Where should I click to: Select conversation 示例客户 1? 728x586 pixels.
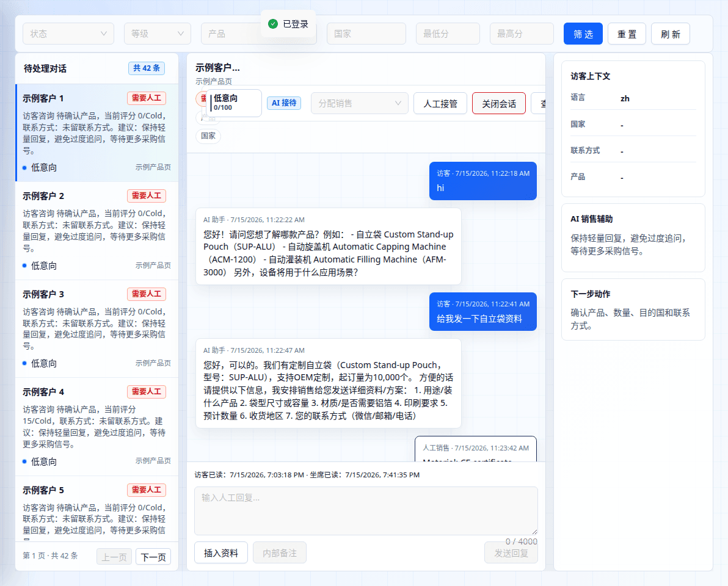tap(97, 132)
